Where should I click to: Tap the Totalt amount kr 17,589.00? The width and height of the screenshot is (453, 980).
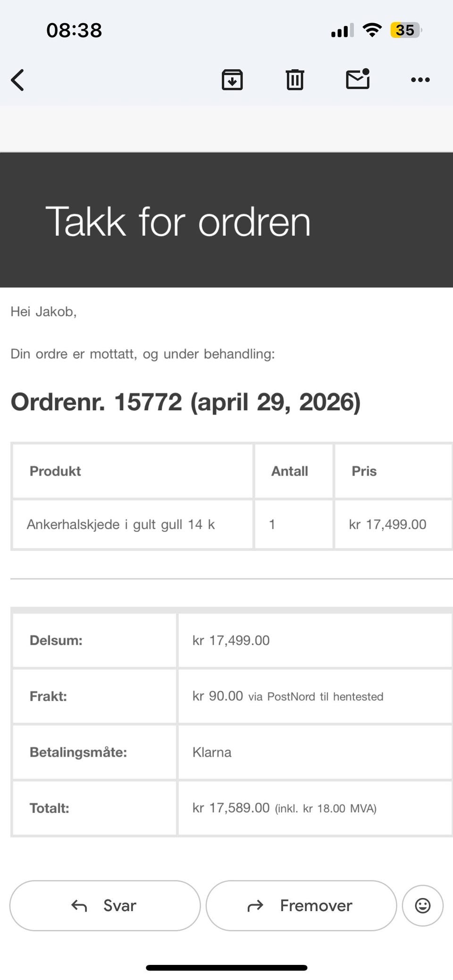pyautogui.click(x=231, y=808)
